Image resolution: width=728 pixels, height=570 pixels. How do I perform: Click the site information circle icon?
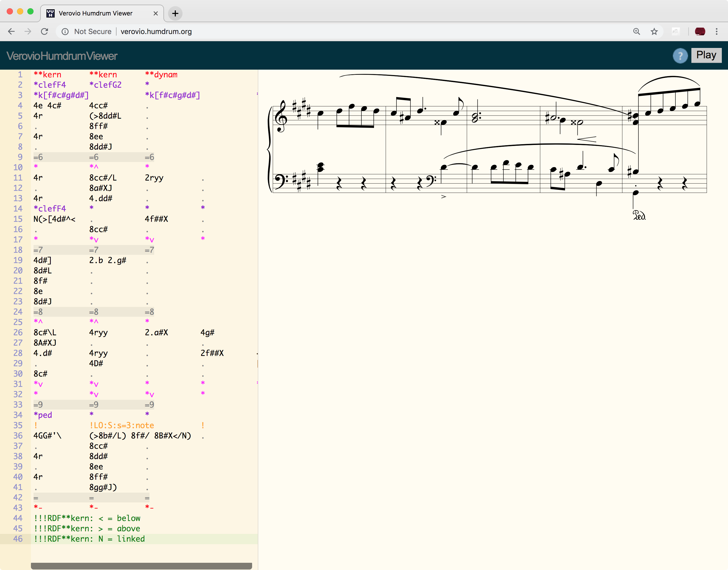[x=65, y=31]
